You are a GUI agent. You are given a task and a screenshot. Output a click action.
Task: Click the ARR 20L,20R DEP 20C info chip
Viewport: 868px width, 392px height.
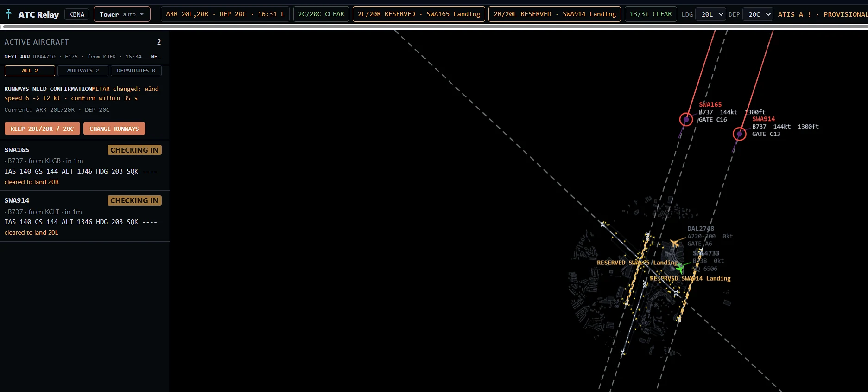(225, 14)
